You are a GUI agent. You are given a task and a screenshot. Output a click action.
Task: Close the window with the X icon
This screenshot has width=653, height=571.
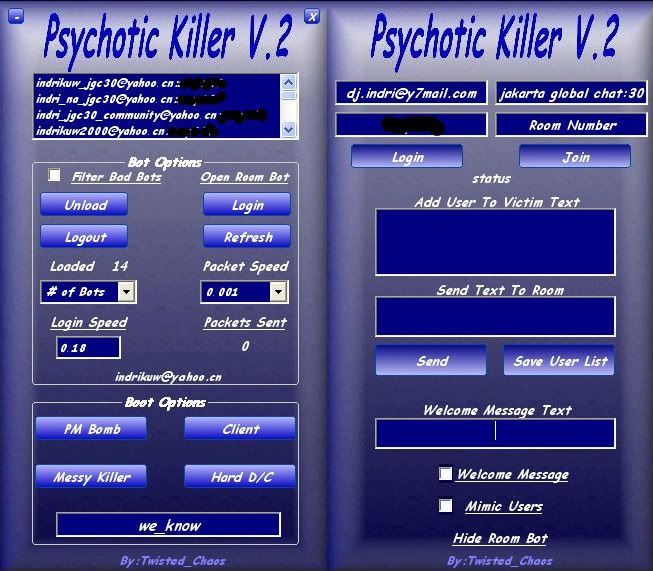(x=312, y=17)
